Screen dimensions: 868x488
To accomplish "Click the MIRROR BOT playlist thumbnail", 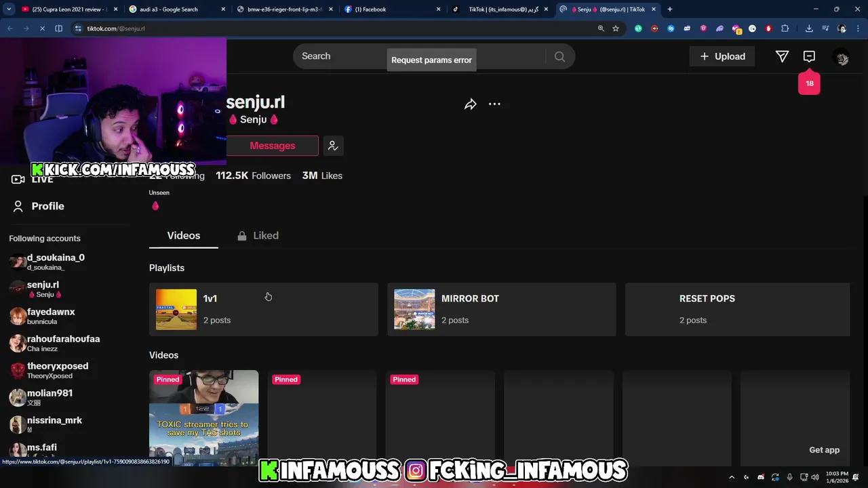I will pos(414,310).
